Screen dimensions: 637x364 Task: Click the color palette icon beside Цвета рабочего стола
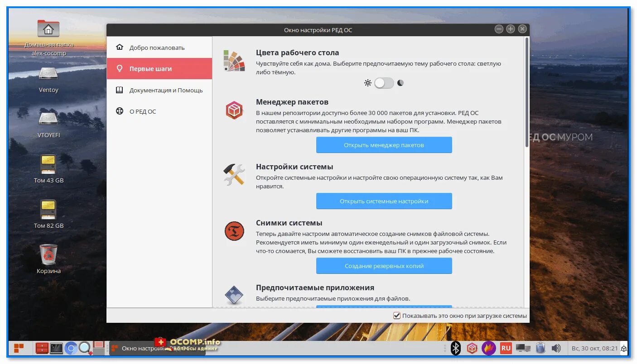[234, 61]
